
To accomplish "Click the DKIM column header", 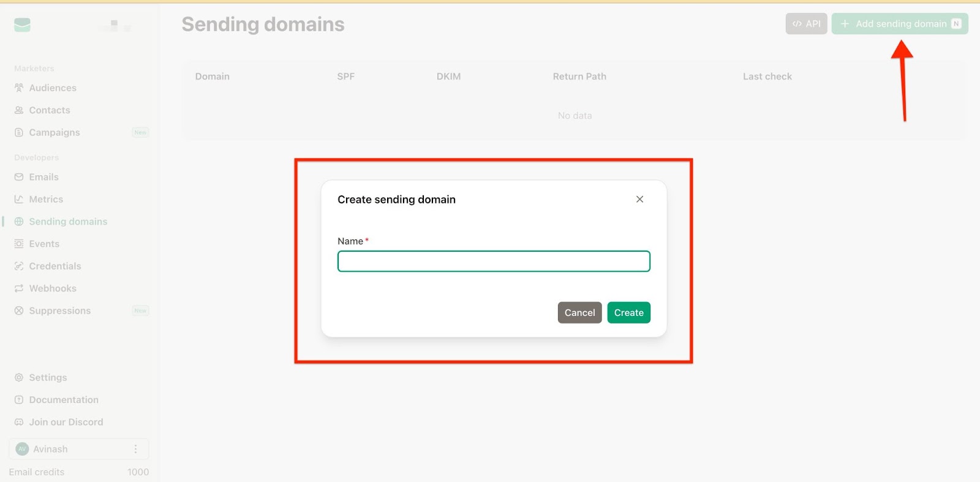I will coord(448,77).
